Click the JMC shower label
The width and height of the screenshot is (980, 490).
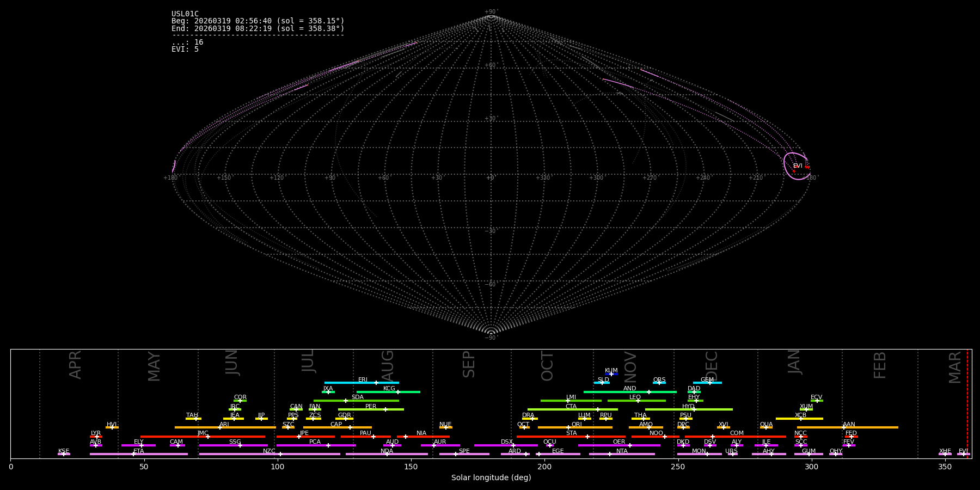click(203, 433)
